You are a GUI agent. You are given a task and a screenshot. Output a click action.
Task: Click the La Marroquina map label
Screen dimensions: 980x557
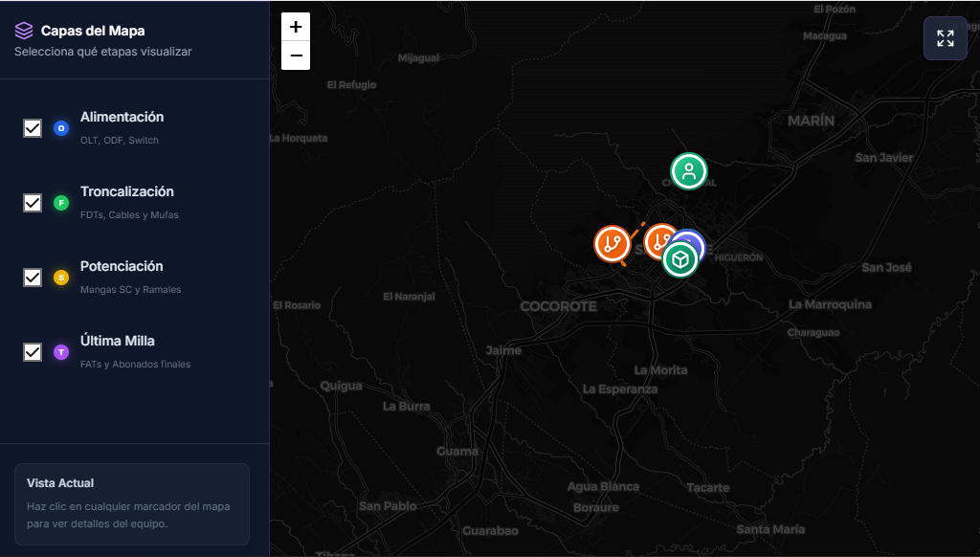pos(830,304)
